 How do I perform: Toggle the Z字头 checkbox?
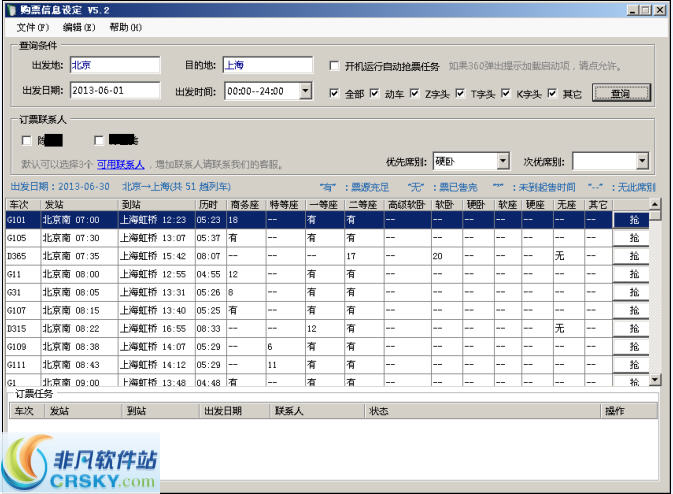pos(414,93)
